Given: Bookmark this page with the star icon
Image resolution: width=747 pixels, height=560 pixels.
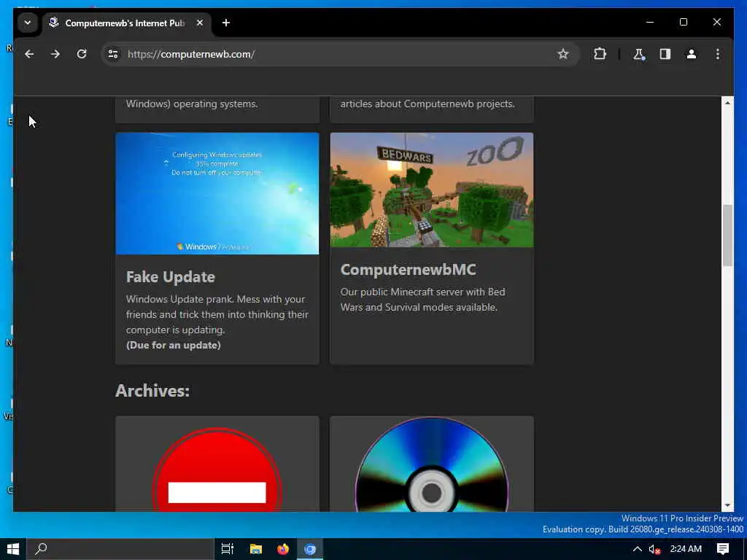Looking at the screenshot, I should point(563,54).
